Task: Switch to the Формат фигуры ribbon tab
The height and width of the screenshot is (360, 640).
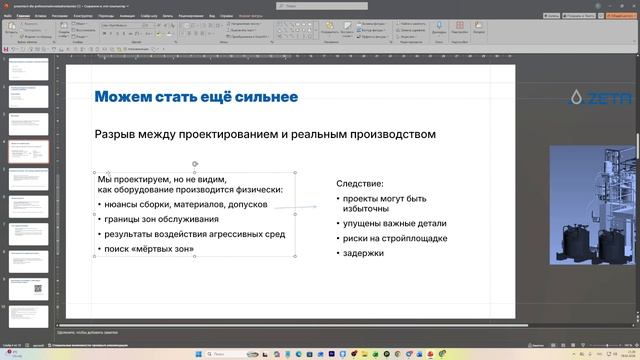Action: coord(251,16)
